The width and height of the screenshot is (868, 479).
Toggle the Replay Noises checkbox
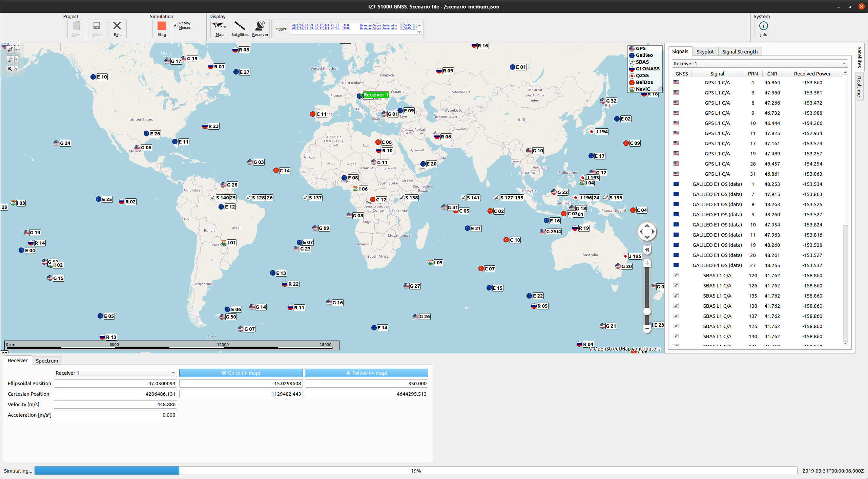pos(175,25)
